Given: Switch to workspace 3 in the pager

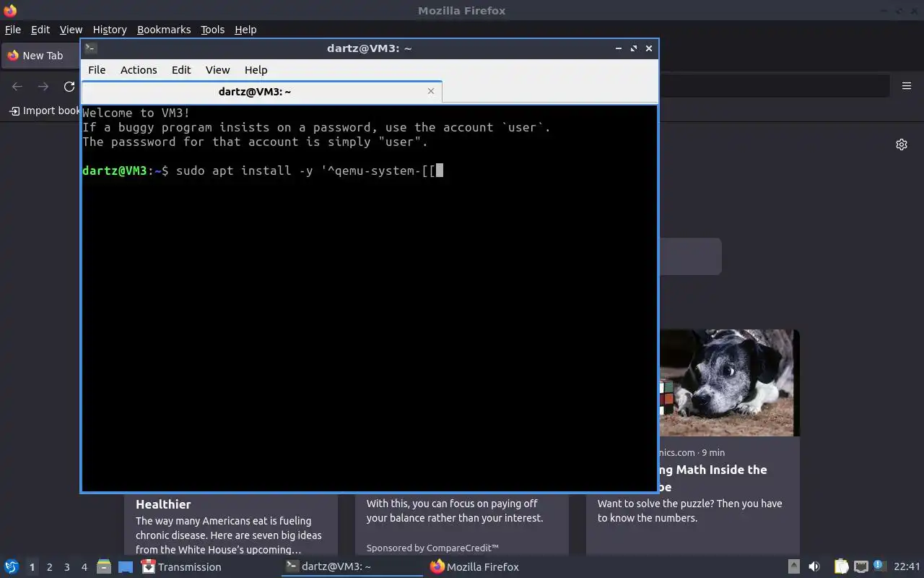Looking at the screenshot, I should (66, 567).
